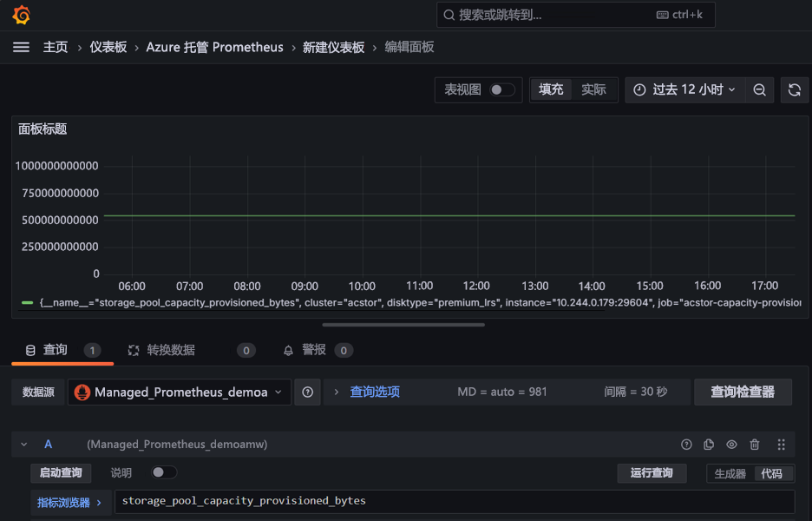
Task: Click the 运行查询 run query button
Action: coord(652,473)
